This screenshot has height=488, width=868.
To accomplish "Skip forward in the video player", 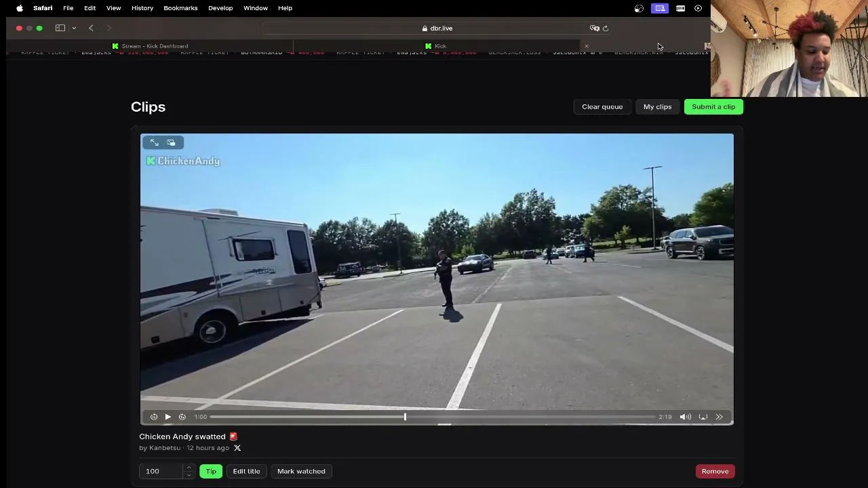I will [182, 417].
